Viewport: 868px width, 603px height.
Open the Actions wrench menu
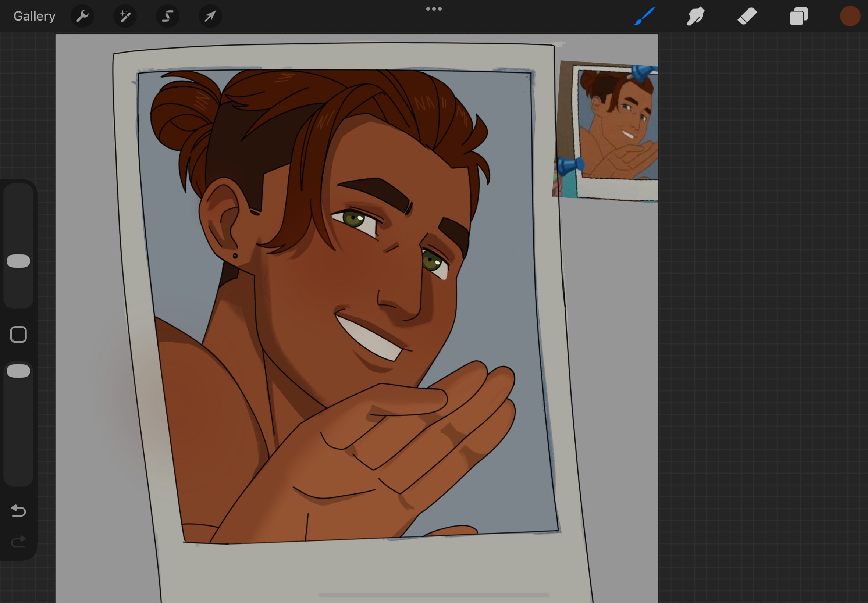point(82,16)
